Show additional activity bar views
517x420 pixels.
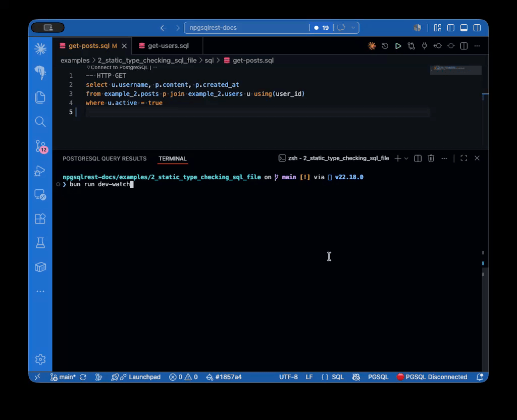[x=40, y=291]
